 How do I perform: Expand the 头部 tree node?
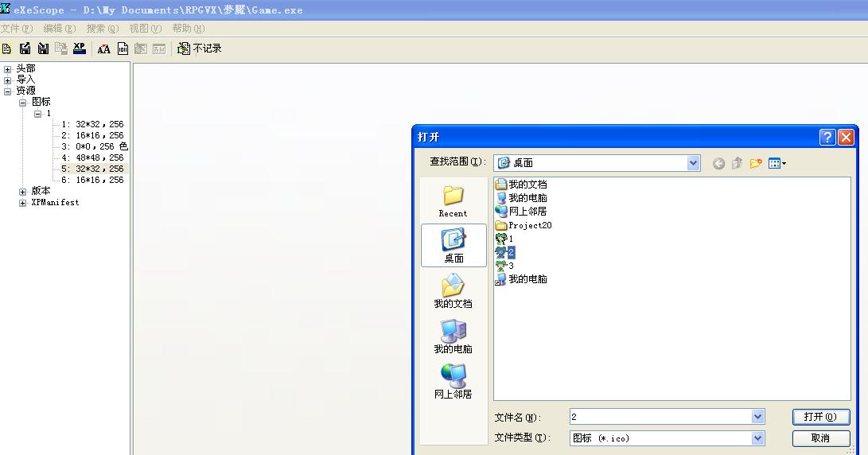click(7, 69)
